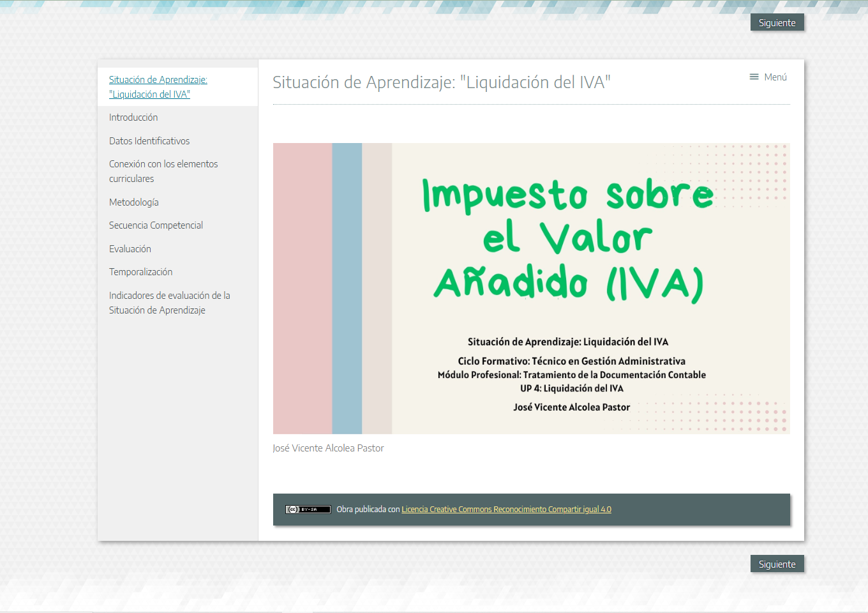Select the Situación de Aprendizaje sidebar link
The width and height of the screenshot is (868, 613).
[158, 87]
